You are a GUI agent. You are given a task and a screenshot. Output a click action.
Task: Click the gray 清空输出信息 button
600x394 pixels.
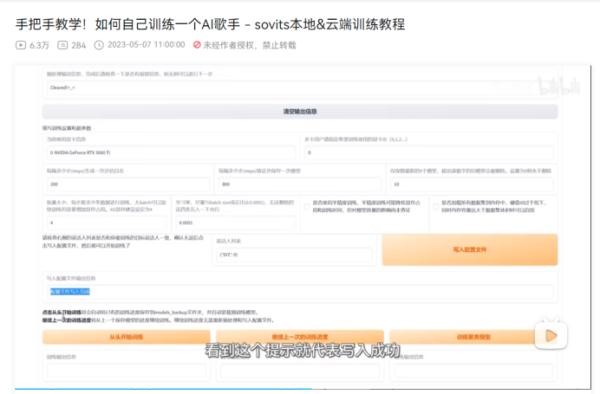point(300,111)
